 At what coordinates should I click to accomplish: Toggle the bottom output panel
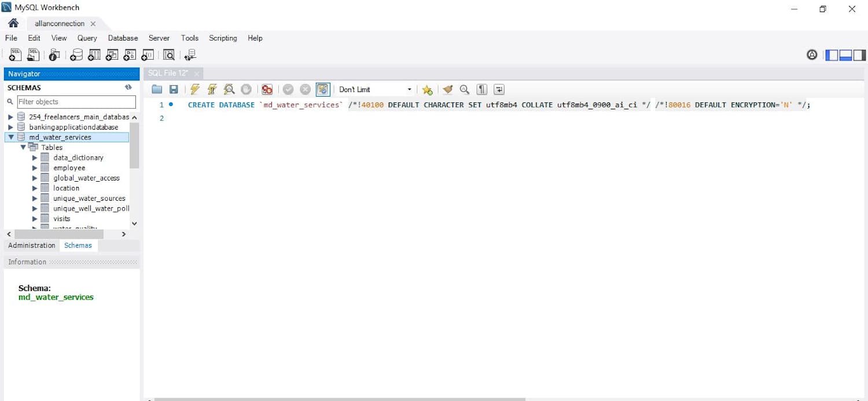pyautogui.click(x=845, y=55)
